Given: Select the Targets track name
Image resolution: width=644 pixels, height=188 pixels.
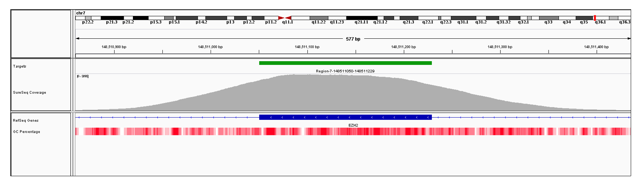Looking at the screenshot, I should tap(20, 66).
